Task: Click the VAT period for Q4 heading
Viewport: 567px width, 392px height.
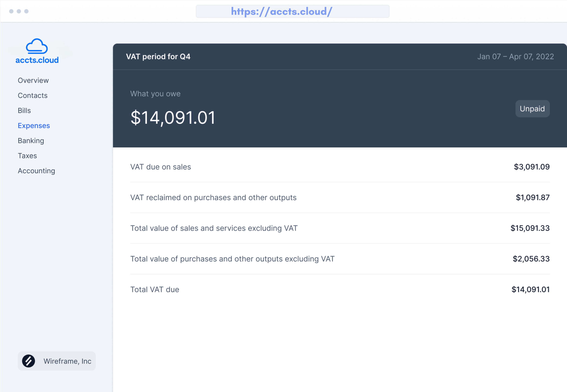Action: (x=158, y=56)
